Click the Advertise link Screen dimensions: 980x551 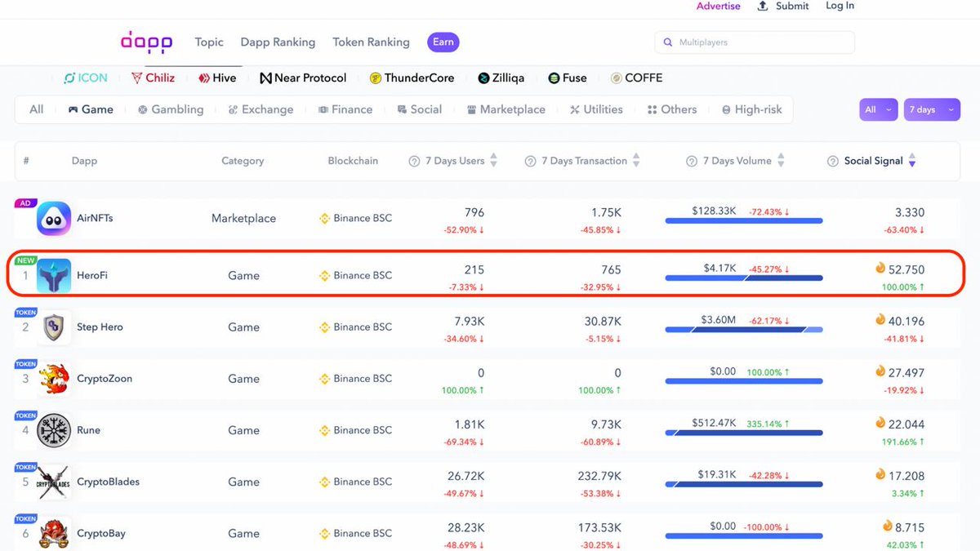719,6
